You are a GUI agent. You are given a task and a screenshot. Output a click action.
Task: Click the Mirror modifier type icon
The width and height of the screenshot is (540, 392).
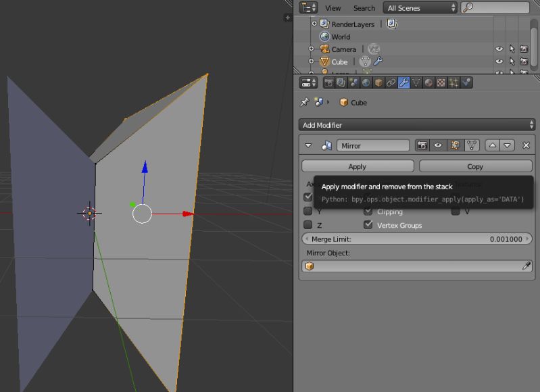tap(326, 146)
